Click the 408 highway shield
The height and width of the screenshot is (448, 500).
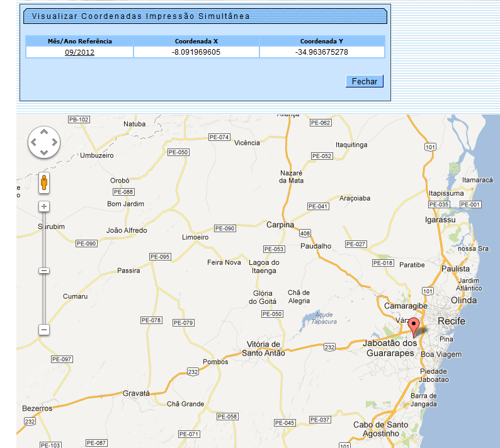coord(305,233)
